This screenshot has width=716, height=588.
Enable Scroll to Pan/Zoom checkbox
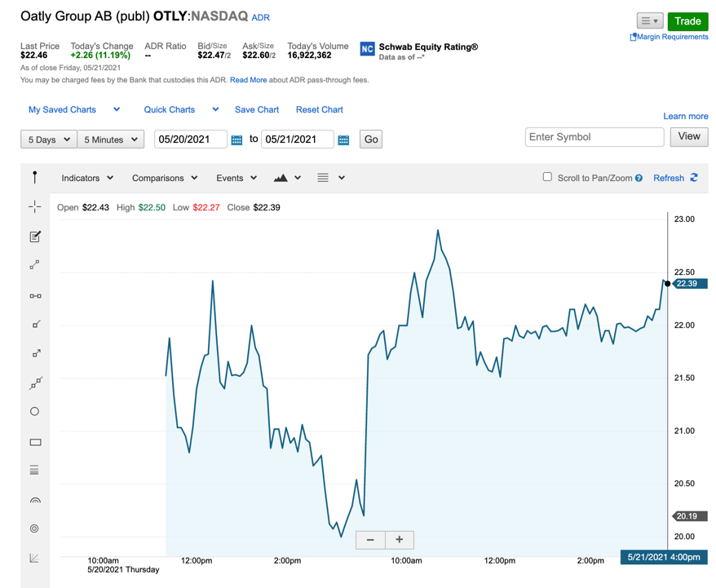tap(547, 177)
